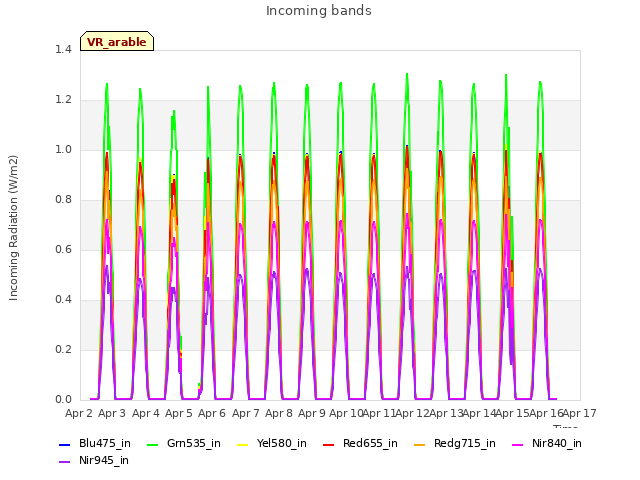
Task: Select the Nir945_in legend label
Action: 104,461
